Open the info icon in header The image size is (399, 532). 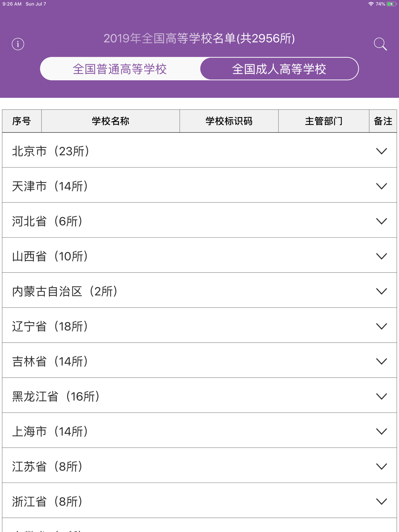coord(18,44)
